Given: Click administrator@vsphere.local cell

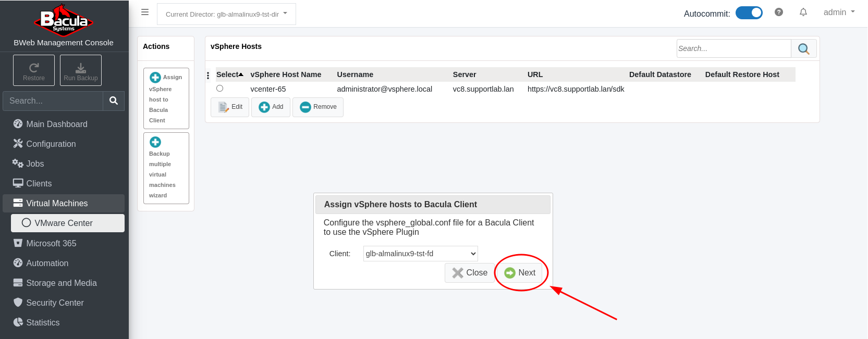Looking at the screenshot, I should click(385, 89).
